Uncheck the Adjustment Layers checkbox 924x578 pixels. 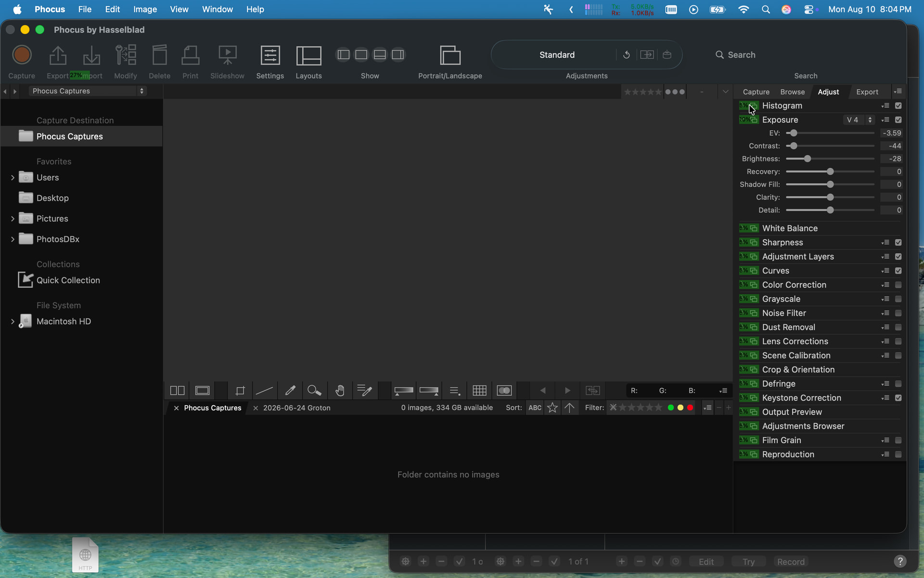pyautogui.click(x=898, y=257)
